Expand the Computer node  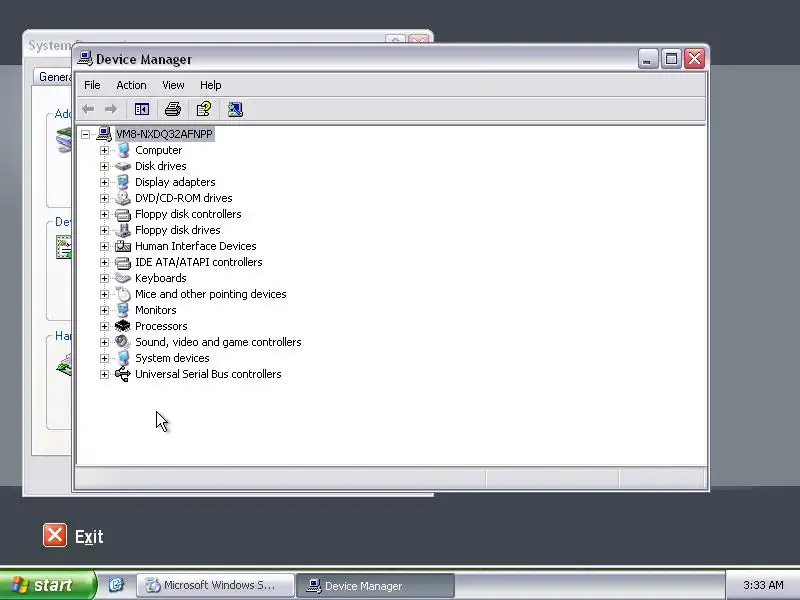pos(105,151)
